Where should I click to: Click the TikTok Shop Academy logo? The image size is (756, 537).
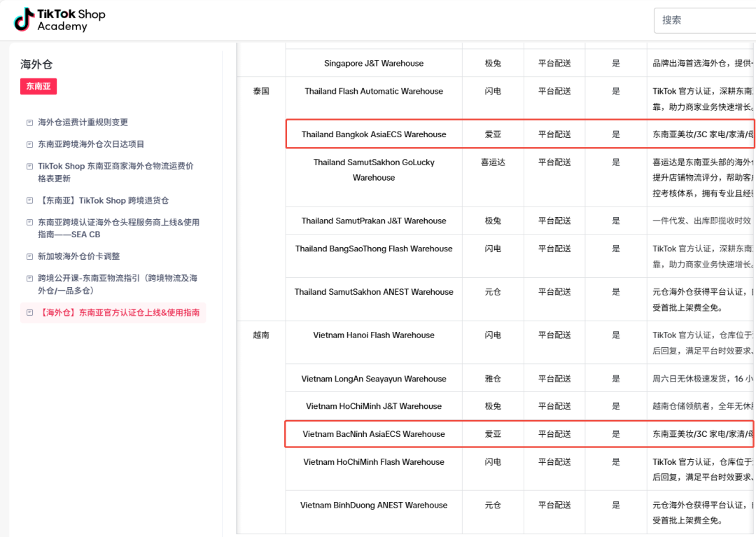[59, 20]
